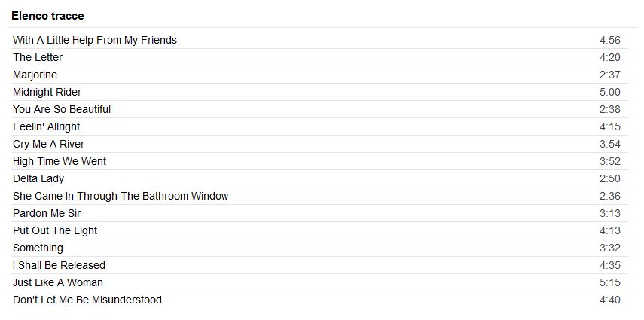Image resolution: width=644 pixels, height=320 pixels.
Task: Choose the 'Cry Me A River' track
Action: [x=49, y=144]
